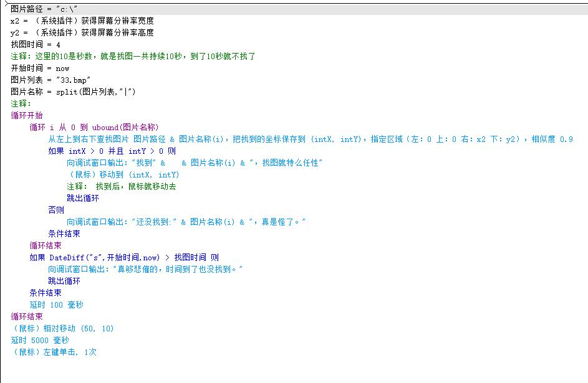
Task: Click the (鼠标)移动到 (intX, intY) command
Action: pos(123,175)
